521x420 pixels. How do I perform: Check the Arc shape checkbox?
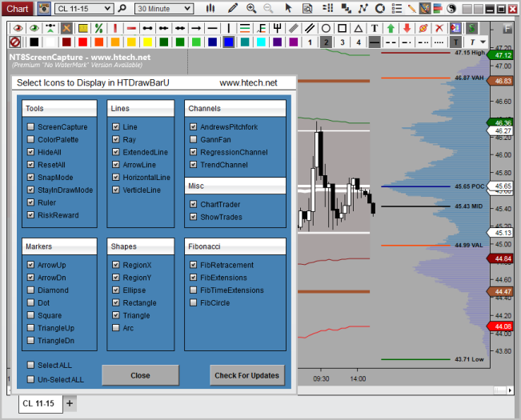(115, 328)
